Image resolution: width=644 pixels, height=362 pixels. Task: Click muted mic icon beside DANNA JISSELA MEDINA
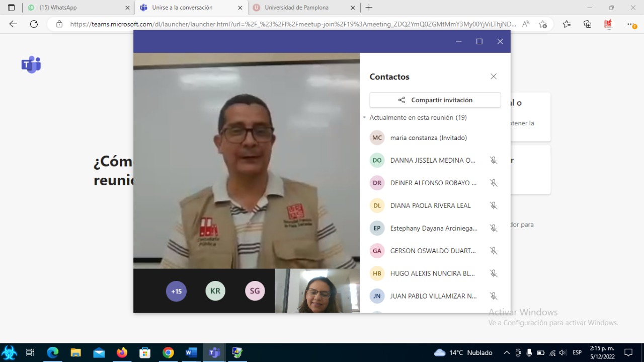pos(493,160)
